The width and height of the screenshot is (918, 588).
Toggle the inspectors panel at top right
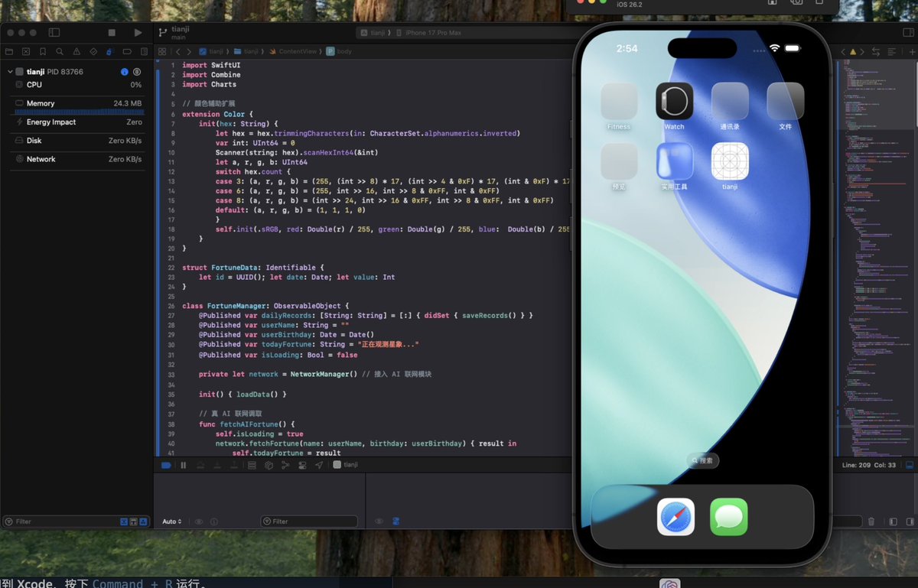pos(908,32)
